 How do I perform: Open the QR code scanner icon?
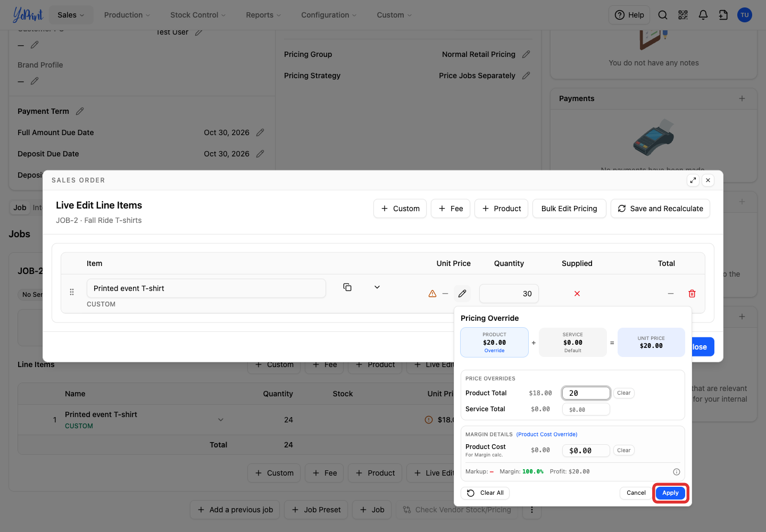coord(683,15)
